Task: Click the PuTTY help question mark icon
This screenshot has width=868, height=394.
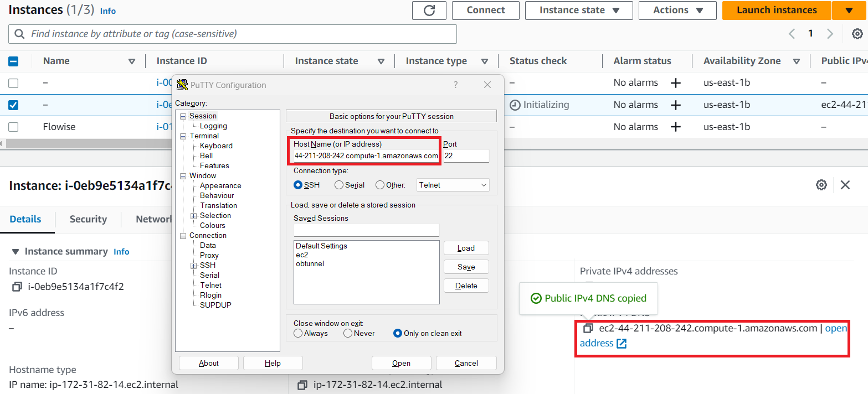Action: pyautogui.click(x=456, y=85)
